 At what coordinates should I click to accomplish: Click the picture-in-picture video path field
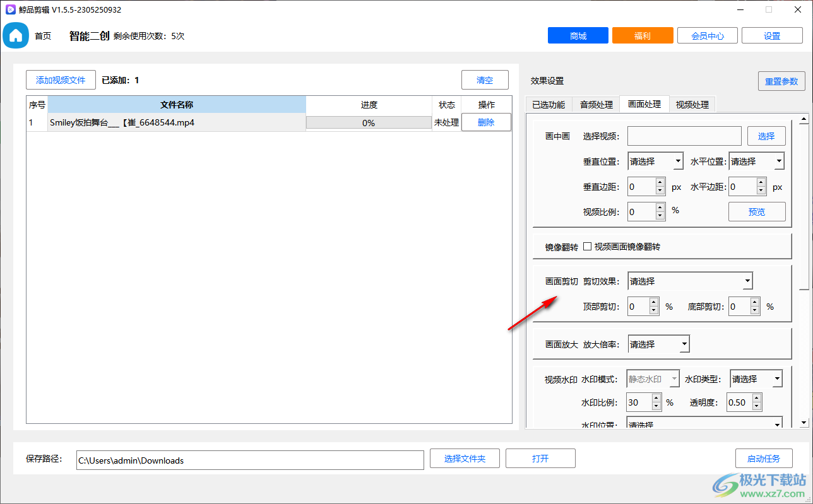684,136
